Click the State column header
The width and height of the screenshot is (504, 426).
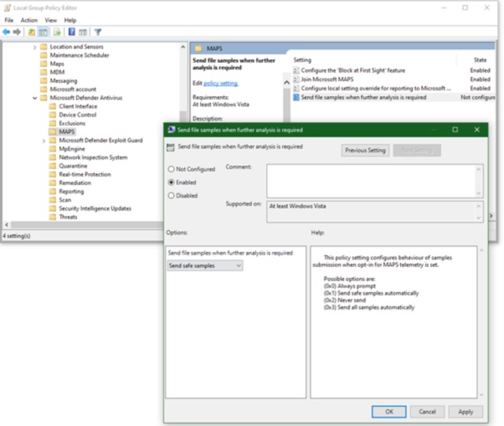[x=480, y=60]
